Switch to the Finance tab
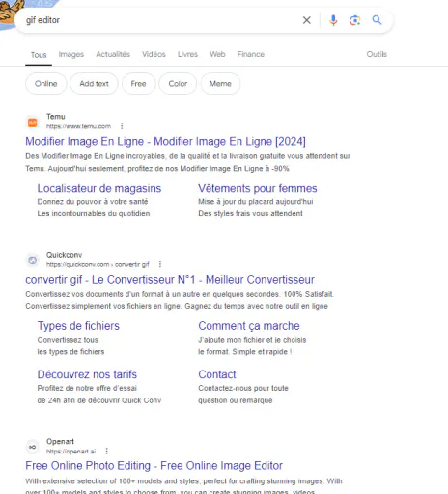The height and width of the screenshot is (494, 448). pyautogui.click(x=251, y=54)
